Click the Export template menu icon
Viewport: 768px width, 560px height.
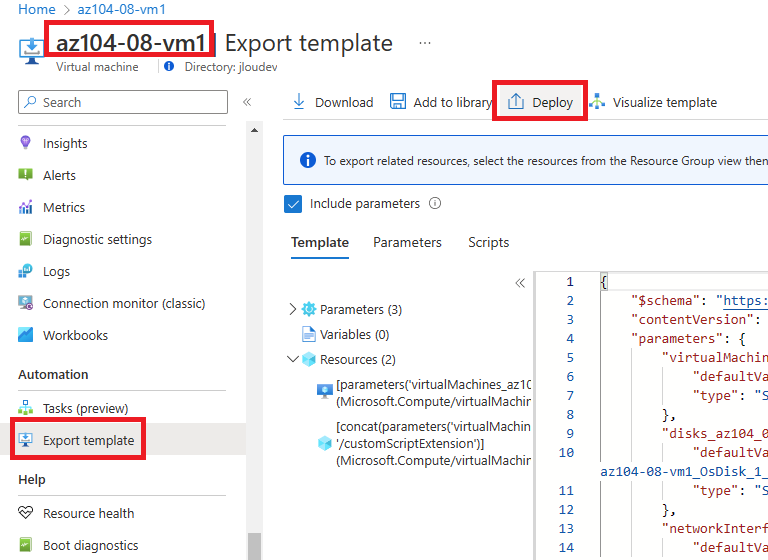[x=25, y=439]
